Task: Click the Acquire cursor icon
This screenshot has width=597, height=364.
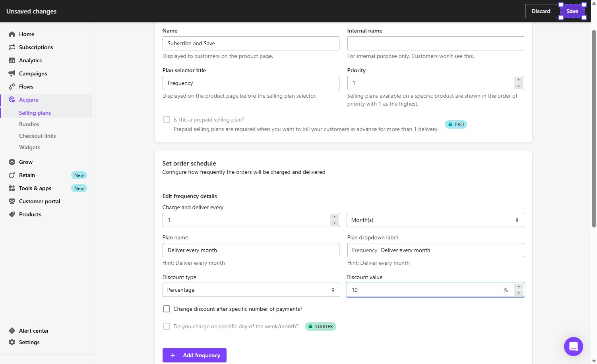Action: [x=12, y=100]
